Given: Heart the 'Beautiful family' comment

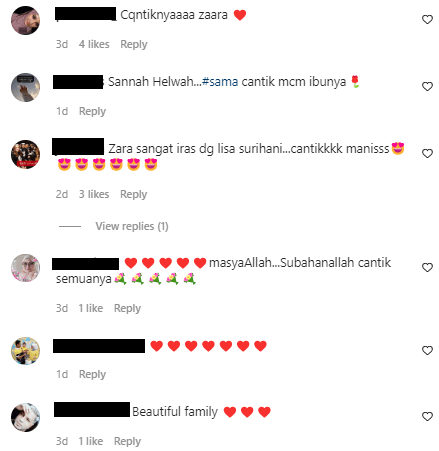Looking at the screenshot, I should click(427, 416).
